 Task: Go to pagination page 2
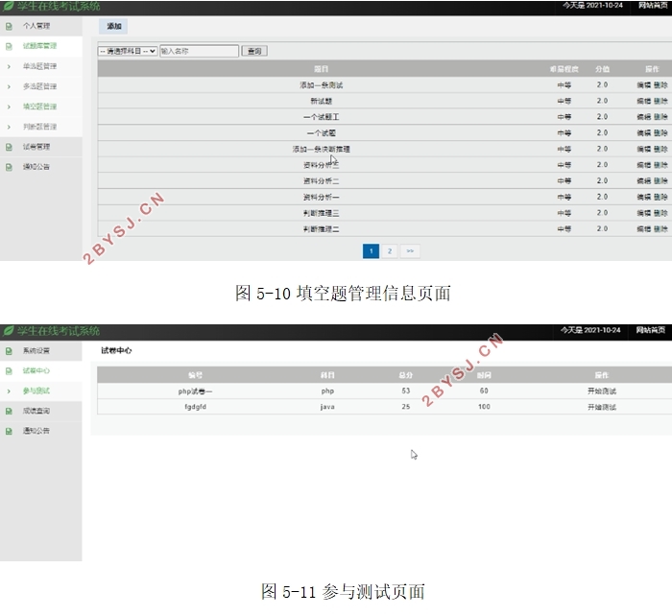pos(390,251)
